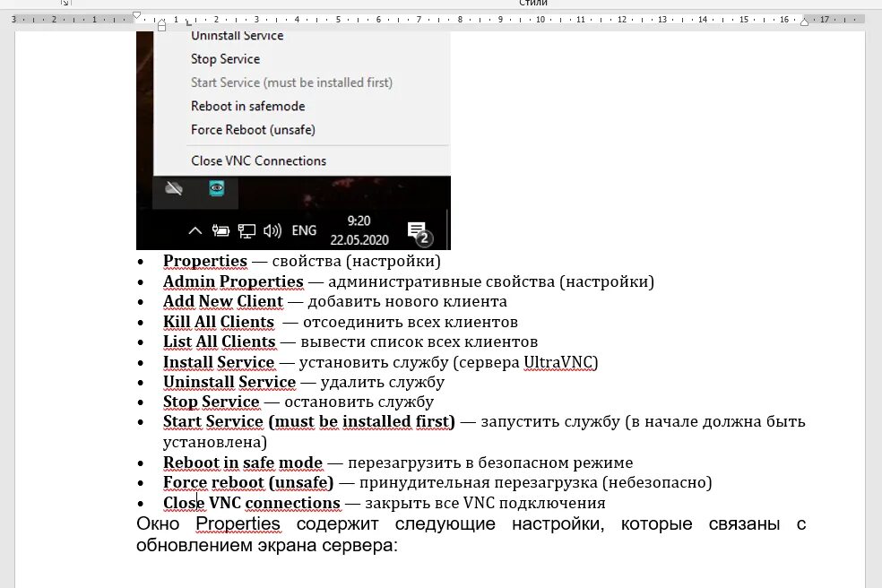Click the 9:20 22.05.2020 clock in pictured taskbar
This screenshot has width=882, height=588.
pos(359,230)
